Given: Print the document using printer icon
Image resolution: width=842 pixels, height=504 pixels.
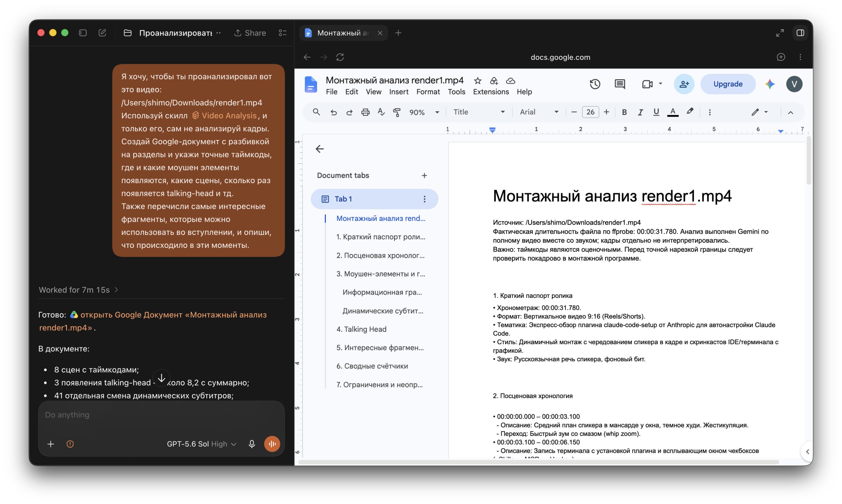Looking at the screenshot, I should pyautogui.click(x=365, y=112).
